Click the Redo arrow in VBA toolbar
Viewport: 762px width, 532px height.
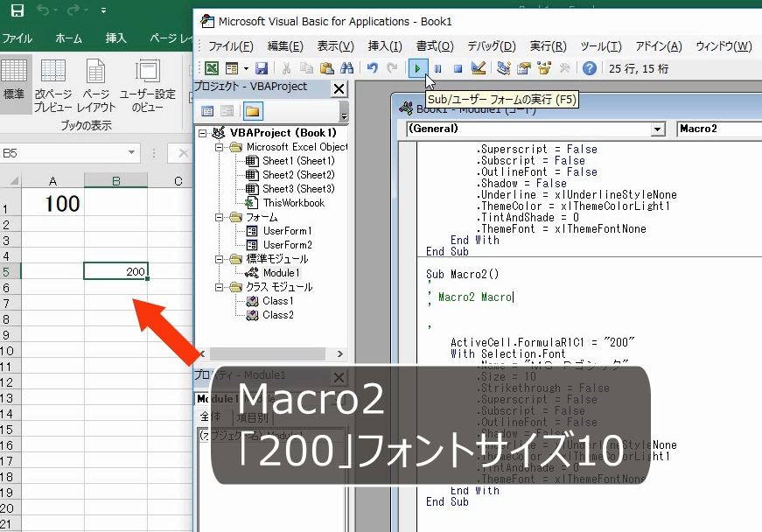(x=392, y=68)
